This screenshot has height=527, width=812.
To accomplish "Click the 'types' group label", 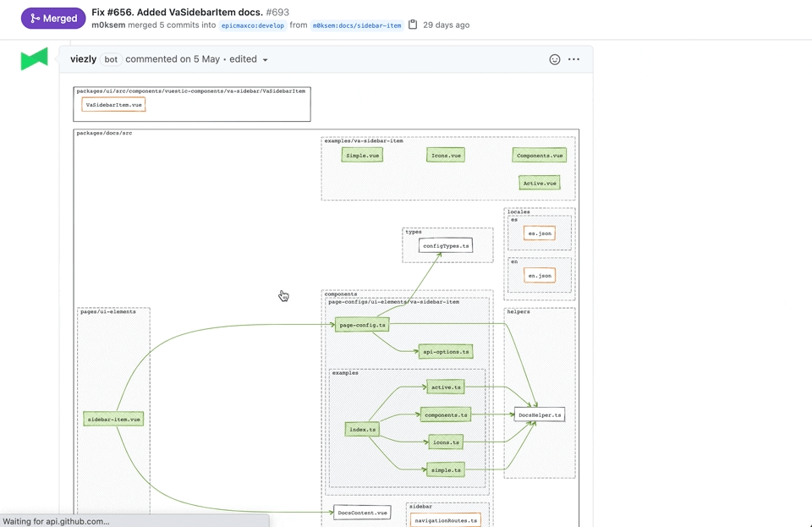I will click(414, 232).
